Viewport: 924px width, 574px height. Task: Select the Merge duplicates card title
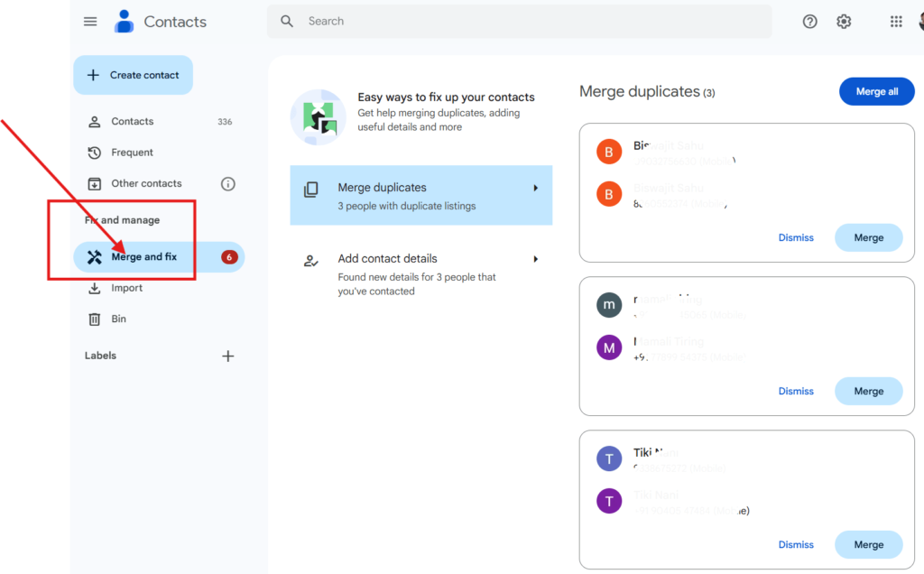coord(382,188)
